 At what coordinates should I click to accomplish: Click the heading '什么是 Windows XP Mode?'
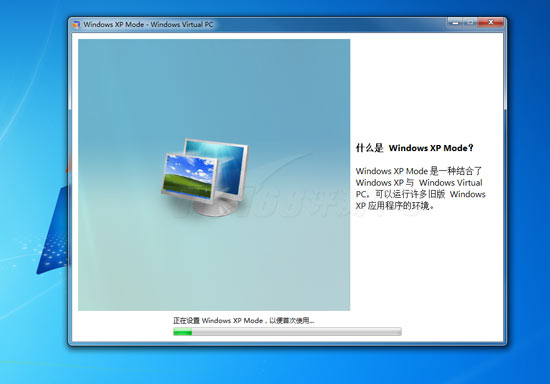[x=415, y=148]
